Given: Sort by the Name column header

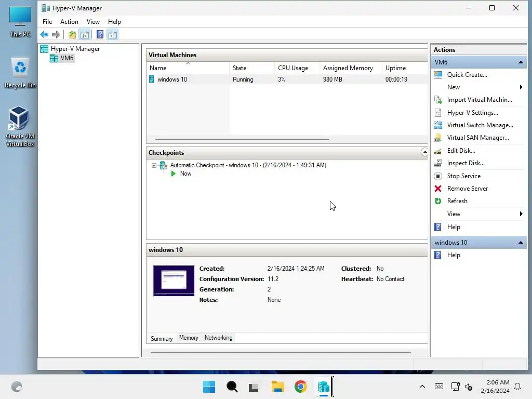Looking at the screenshot, I should click(188, 68).
